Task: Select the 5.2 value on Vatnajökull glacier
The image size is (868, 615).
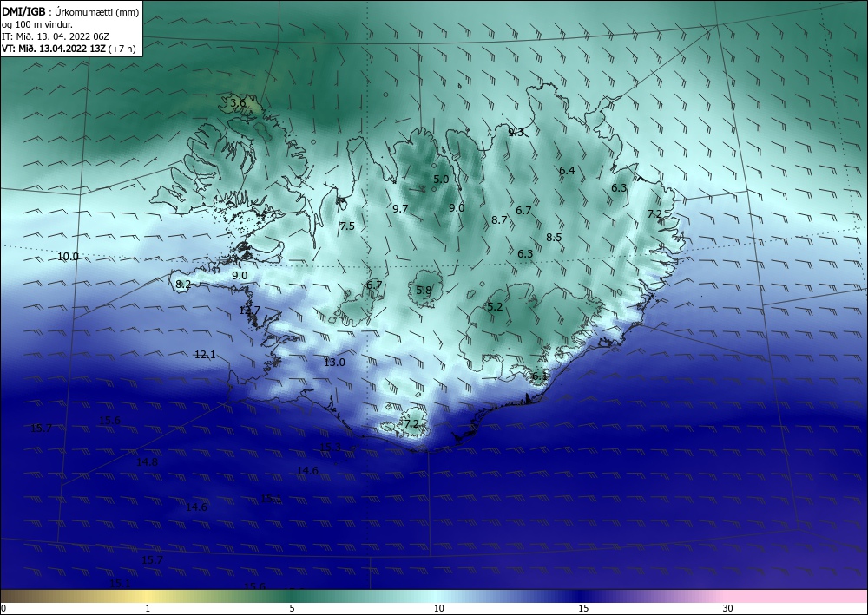Action: pos(495,306)
